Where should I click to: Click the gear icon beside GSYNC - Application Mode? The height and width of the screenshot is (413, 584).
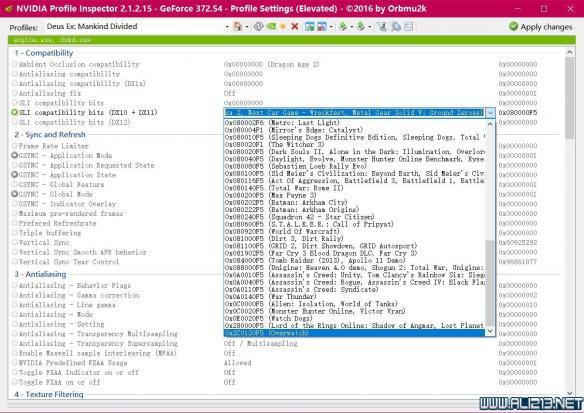pos(15,155)
